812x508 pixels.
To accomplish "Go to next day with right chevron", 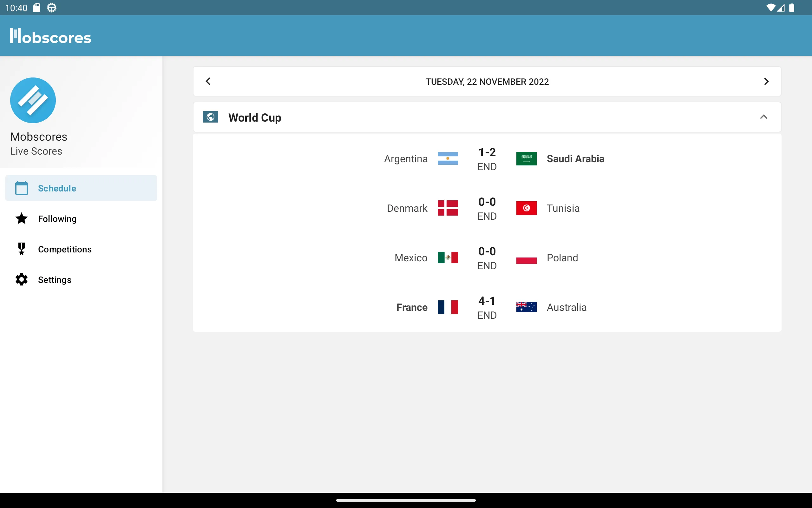I will 766,81.
